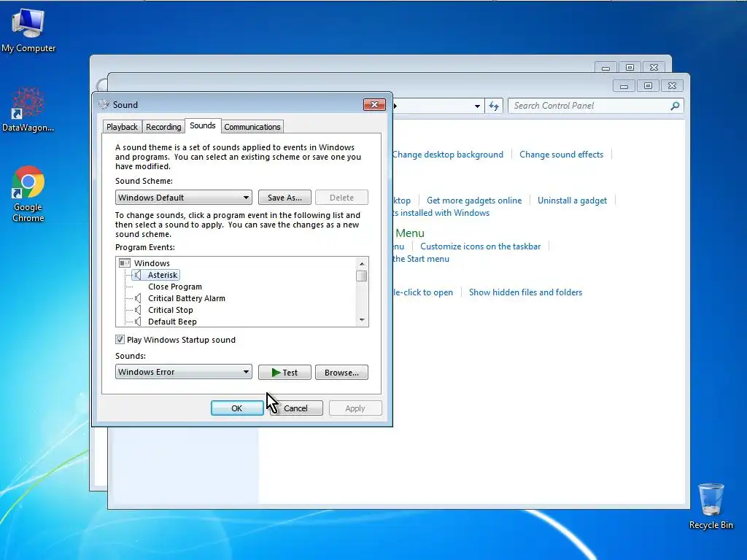Click the Delete scheme button
Image resolution: width=747 pixels, height=560 pixels.
341,197
